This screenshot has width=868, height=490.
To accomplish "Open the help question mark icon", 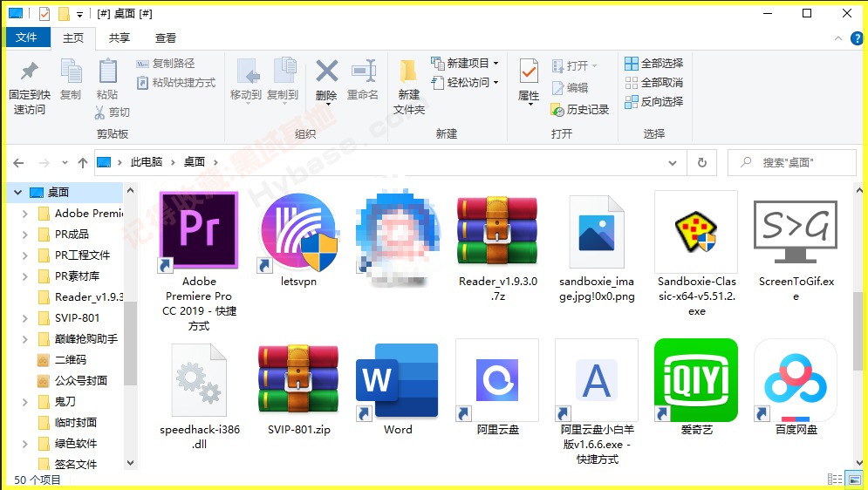I will tap(857, 38).
